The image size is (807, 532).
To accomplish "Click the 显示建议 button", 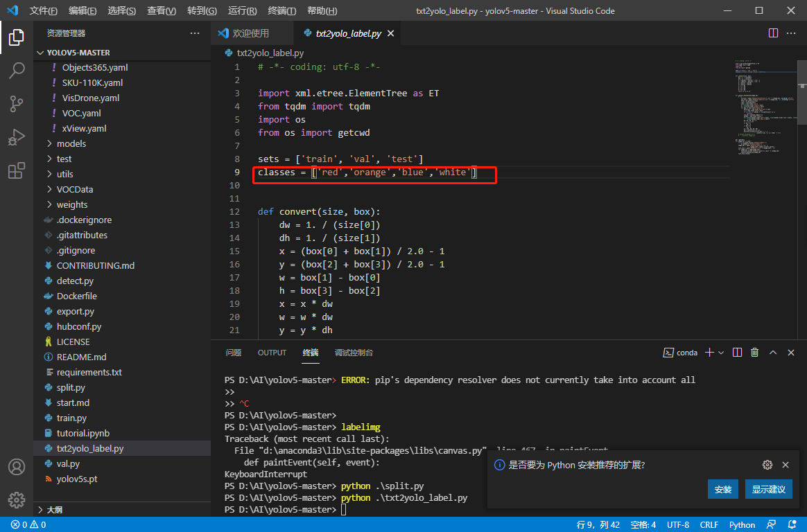I will (768, 489).
